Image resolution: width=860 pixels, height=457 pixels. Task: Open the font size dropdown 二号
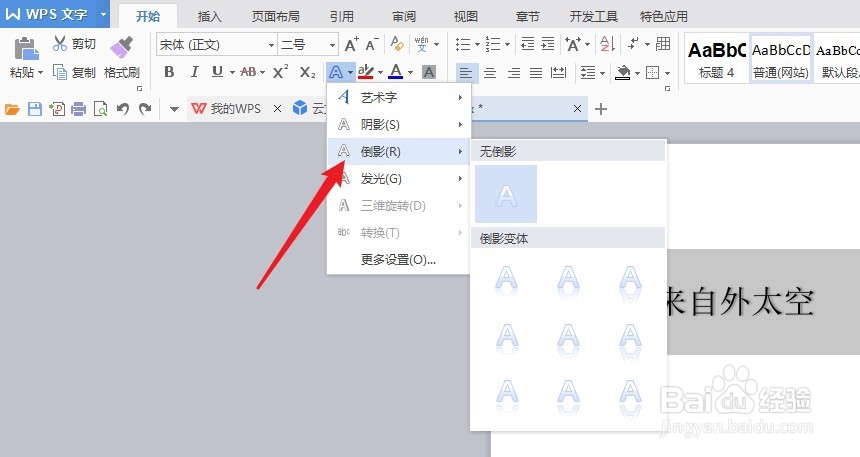pos(332,45)
